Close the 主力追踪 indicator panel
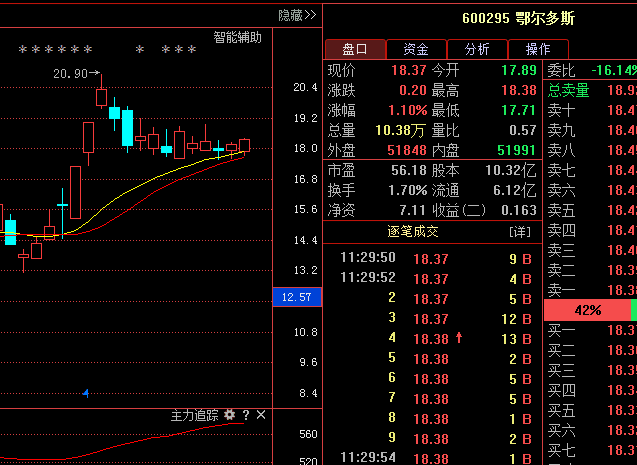Screen dimensions: 637x465 click(x=261, y=414)
